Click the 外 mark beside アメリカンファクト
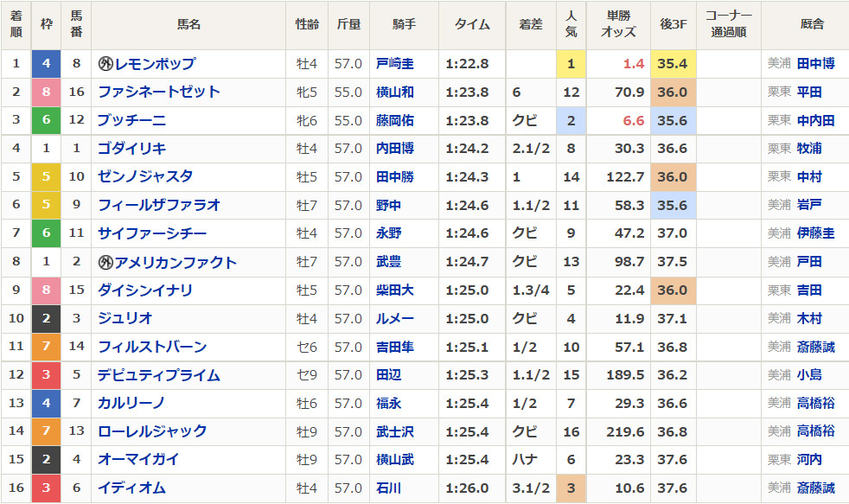The height and width of the screenshot is (504, 849). click(x=106, y=263)
